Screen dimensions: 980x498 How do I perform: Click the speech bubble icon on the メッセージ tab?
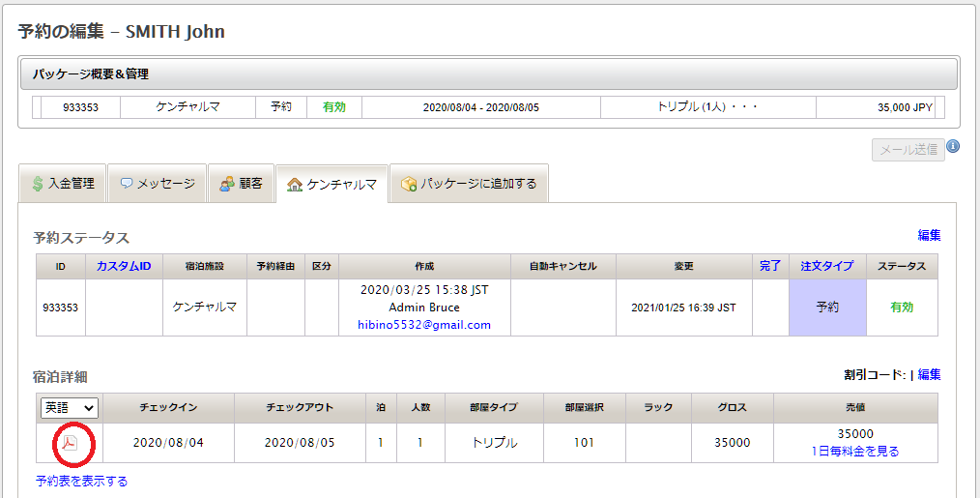coord(126,183)
